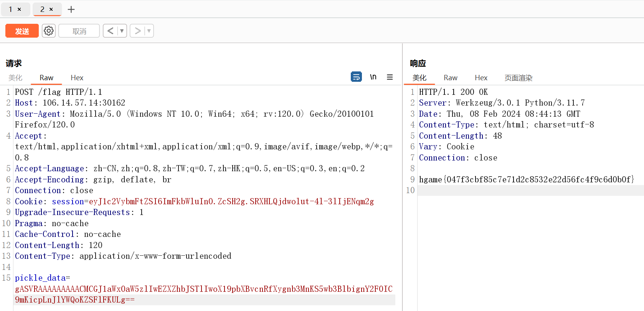Viewport: 644px width, 311px height.
Task: Switch response view to Raw tab
Action: coord(450,78)
